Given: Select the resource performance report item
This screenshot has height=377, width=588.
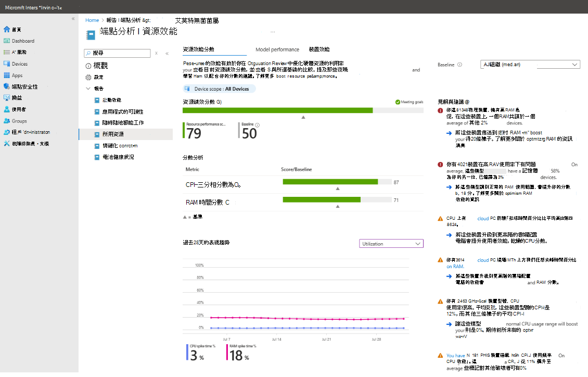Looking at the screenshot, I should click(x=126, y=134).
